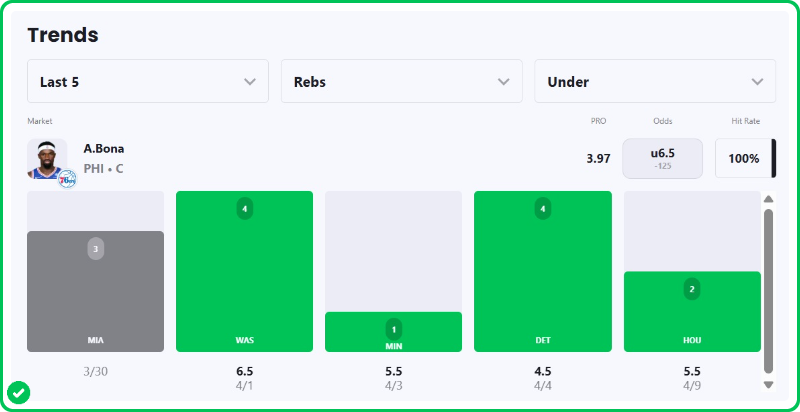The width and height of the screenshot is (800, 412).
Task: Click the 76ers team logo badge
Action: [67, 180]
